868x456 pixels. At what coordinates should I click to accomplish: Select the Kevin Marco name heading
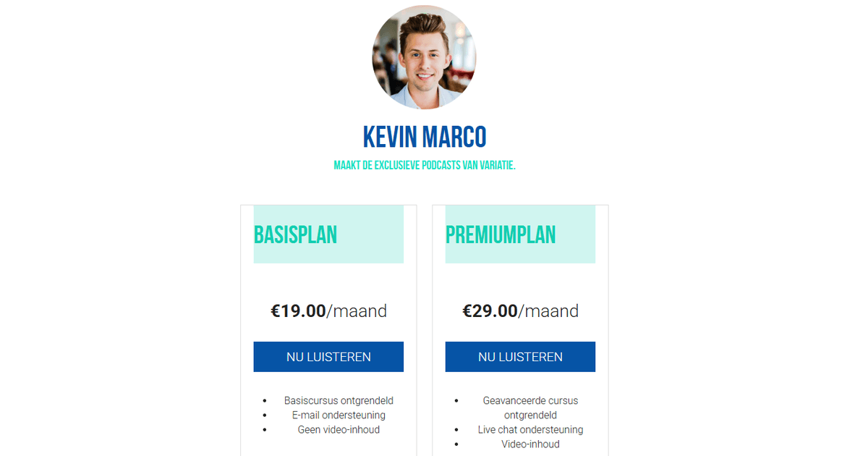(425, 137)
